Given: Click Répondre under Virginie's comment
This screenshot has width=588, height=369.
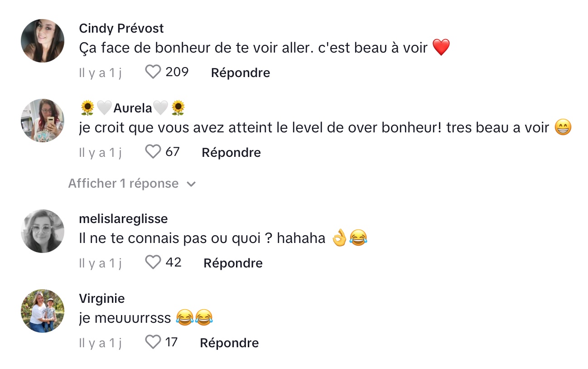Looking at the screenshot, I should point(229,343).
